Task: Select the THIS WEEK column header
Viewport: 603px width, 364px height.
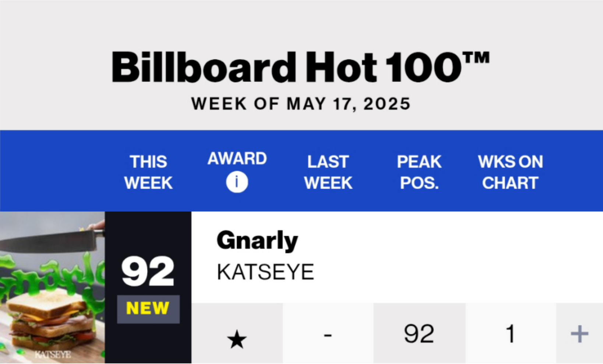Action: click(x=148, y=172)
